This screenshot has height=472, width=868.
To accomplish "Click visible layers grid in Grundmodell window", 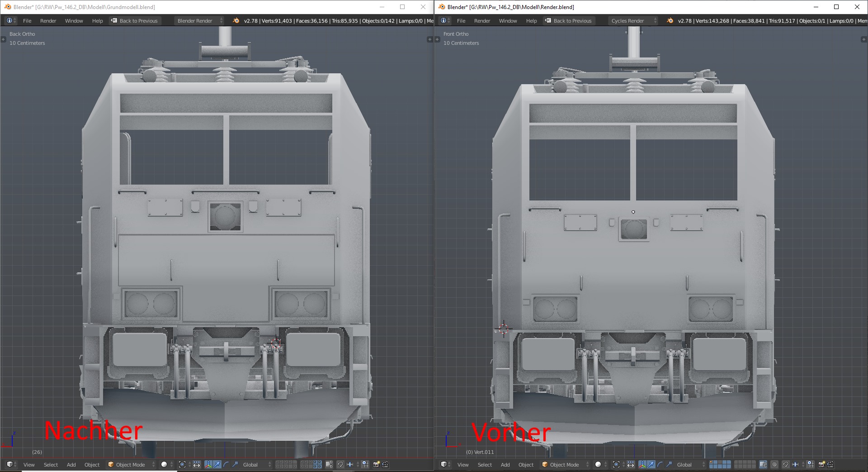I will [x=298, y=464].
